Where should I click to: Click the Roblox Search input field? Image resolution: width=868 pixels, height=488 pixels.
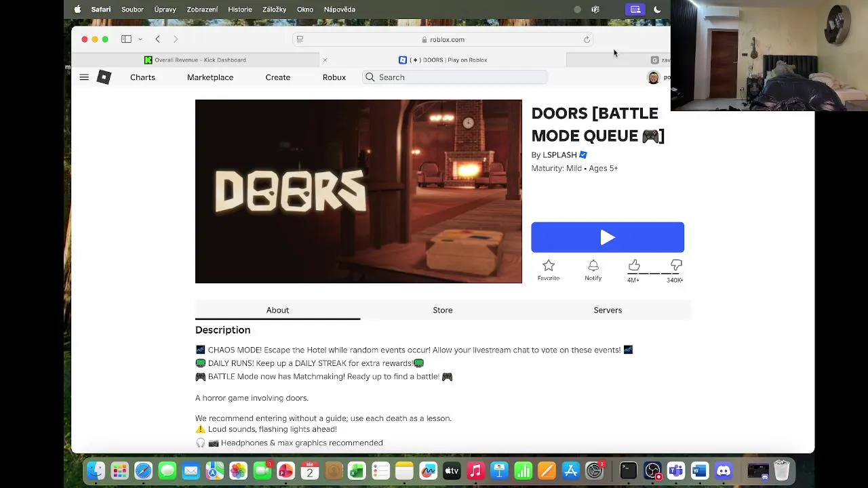(x=454, y=77)
